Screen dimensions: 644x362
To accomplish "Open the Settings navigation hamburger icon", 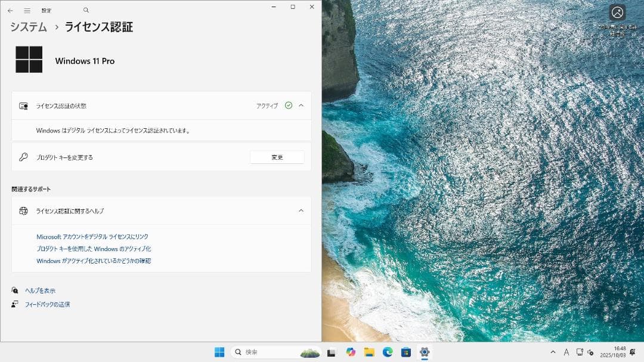I will coord(27,10).
